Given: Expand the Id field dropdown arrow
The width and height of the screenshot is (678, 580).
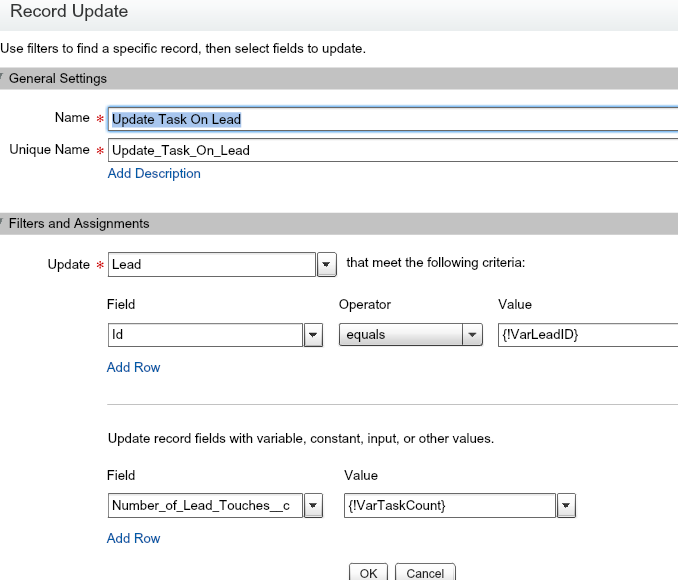Looking at the screenshot, I should (x=313, y=336).
